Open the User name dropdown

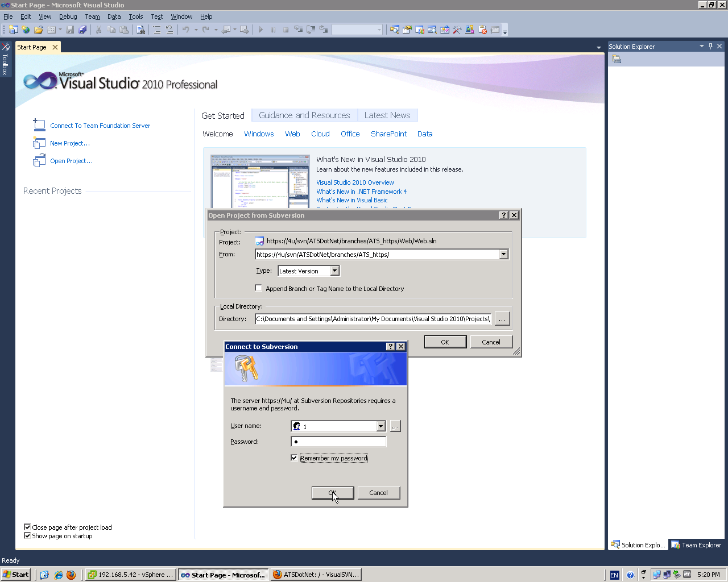tap(381, 426)
